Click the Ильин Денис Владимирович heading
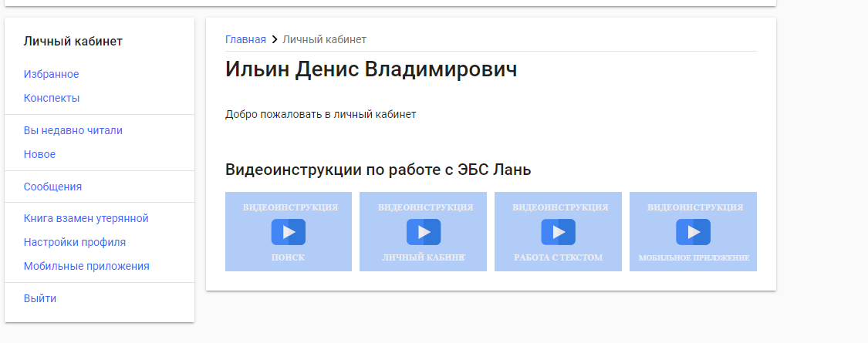868x343 pixels. click(x=370, y=69)
